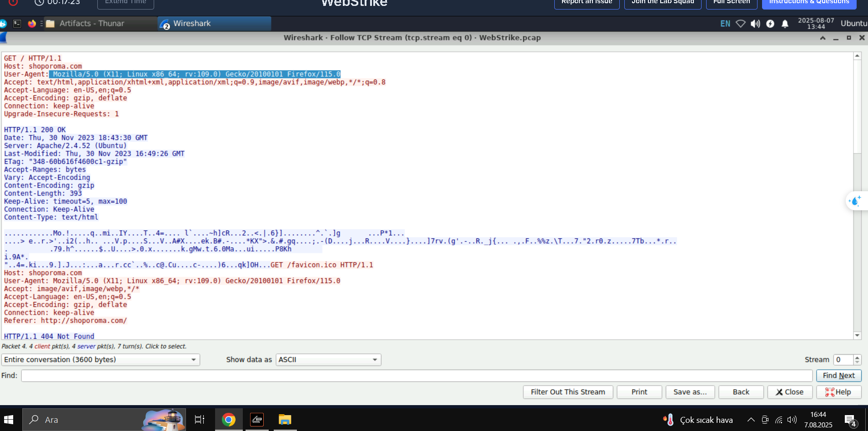Click the 'Keep-Alive: timeout=5, max=100' line
The width and height of the screenshot is (868, 431).
[x=65, y=201]
